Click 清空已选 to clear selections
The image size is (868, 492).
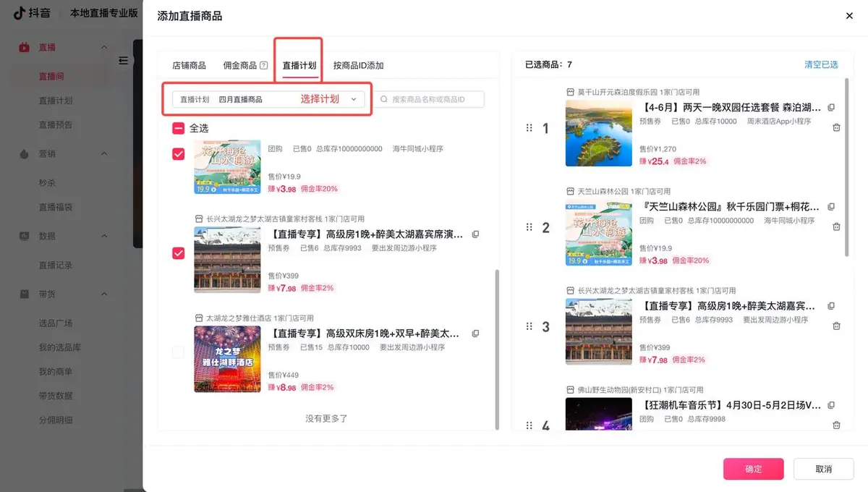(821, 64)
